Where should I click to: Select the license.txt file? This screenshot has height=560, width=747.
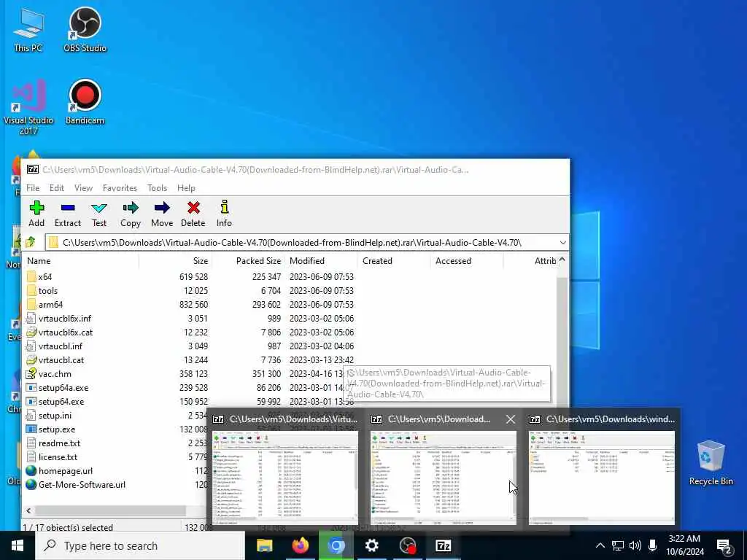(58, 456)
